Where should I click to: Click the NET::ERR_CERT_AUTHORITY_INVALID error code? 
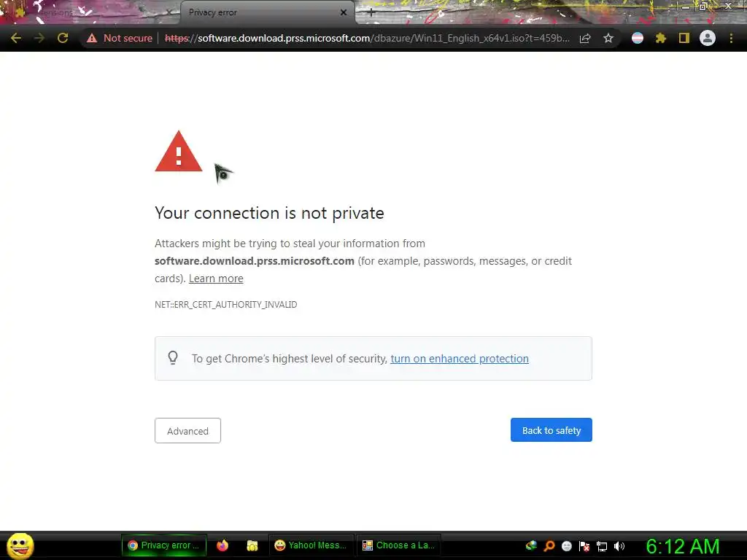[x=226, y=304]
